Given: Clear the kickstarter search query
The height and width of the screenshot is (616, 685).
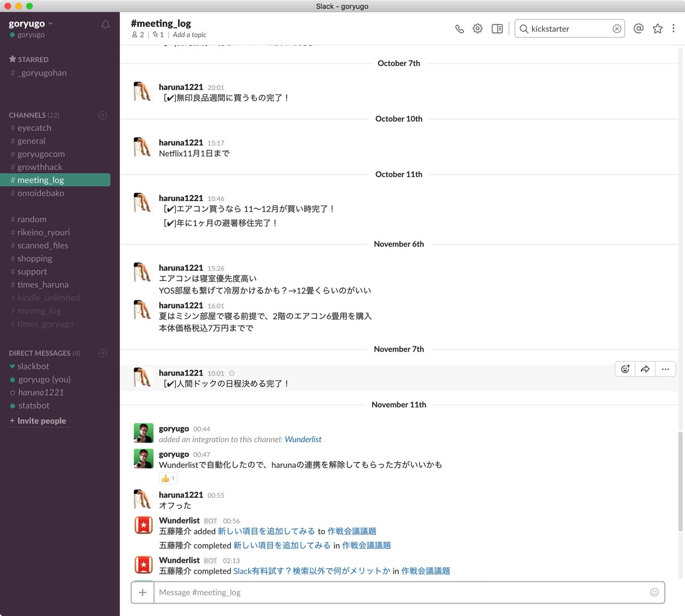Looking at the screenshot, I should coord(616,29).
